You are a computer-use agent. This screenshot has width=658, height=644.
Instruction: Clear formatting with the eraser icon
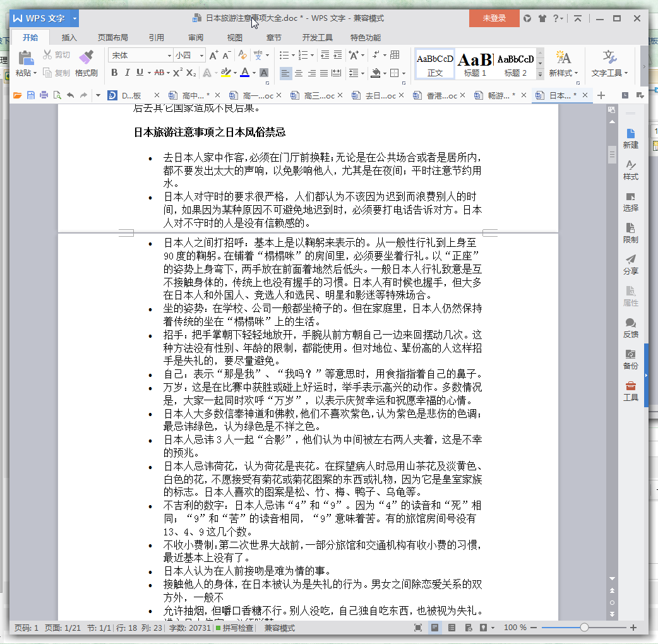coord(242,55)
